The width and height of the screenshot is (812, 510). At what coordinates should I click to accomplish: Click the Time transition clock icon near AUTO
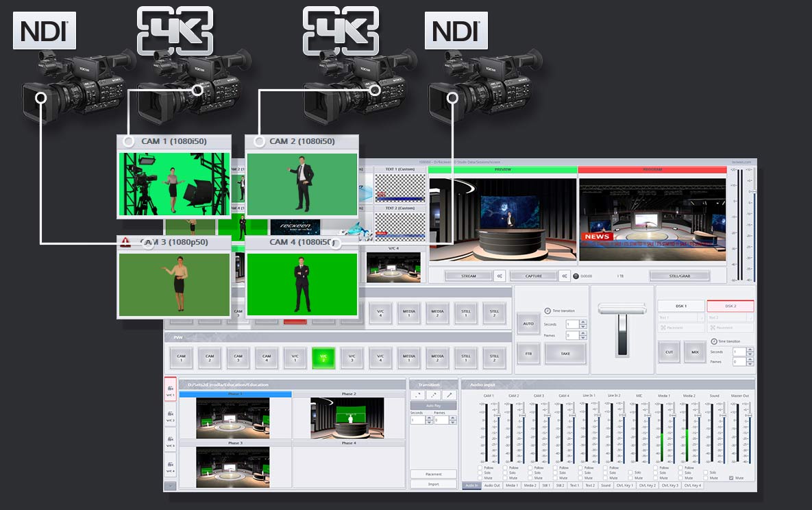[548, 311]
